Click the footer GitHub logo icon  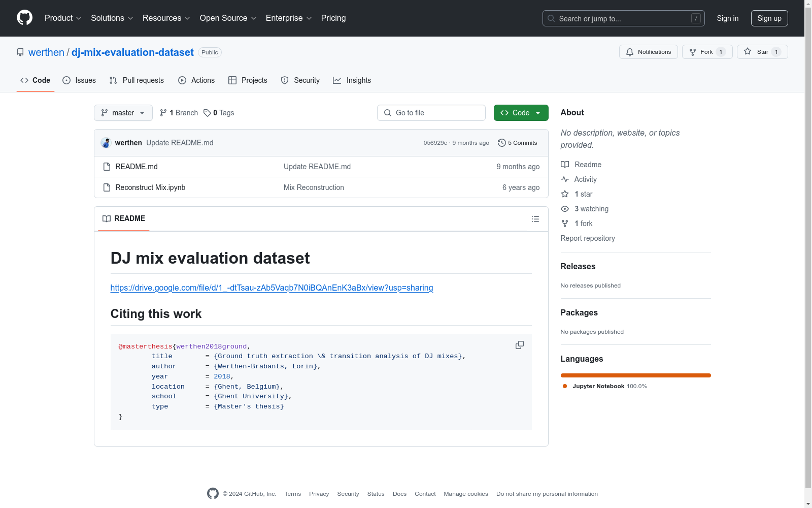pos(213,493)
